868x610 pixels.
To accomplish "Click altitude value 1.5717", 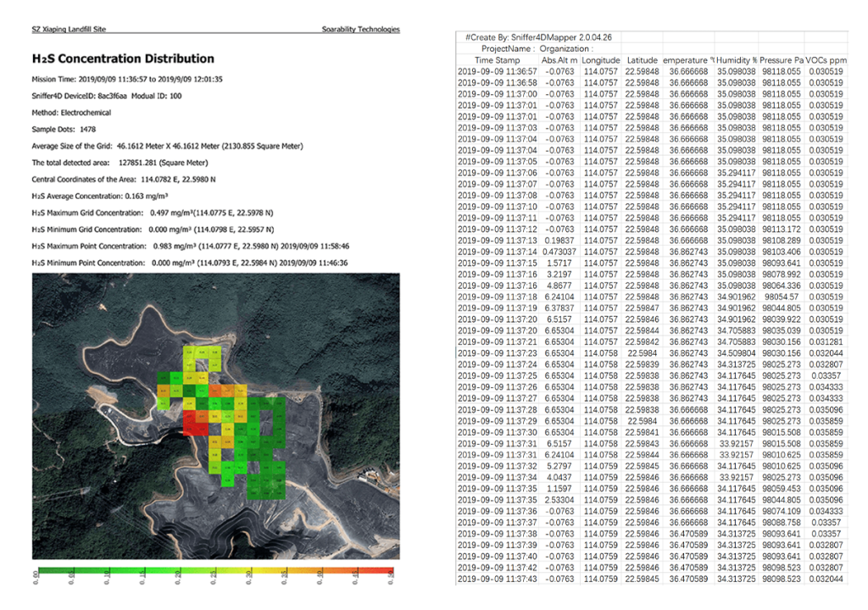I will [559, 263].
